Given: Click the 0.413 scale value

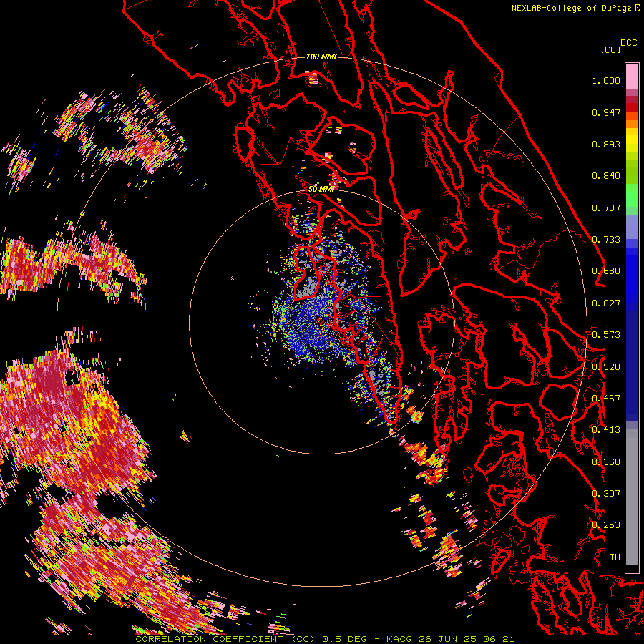Looking at the screenshot, I should [606, 430].
